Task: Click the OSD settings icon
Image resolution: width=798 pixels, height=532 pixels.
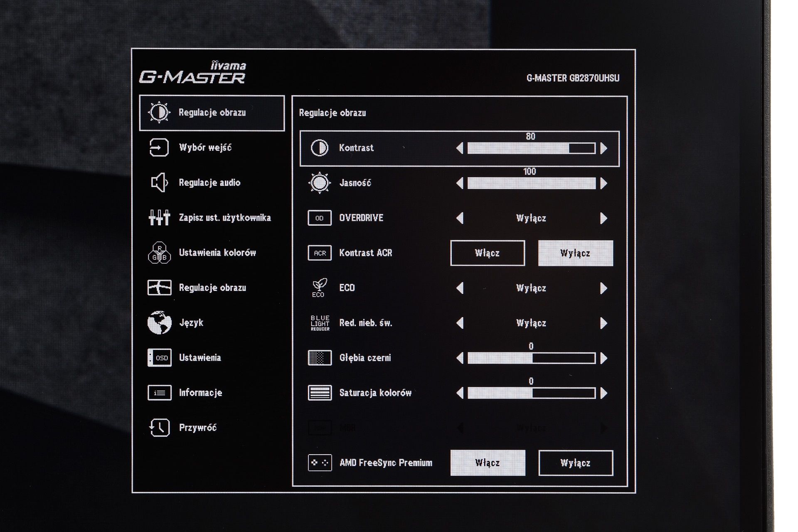Action: [159, 357]
